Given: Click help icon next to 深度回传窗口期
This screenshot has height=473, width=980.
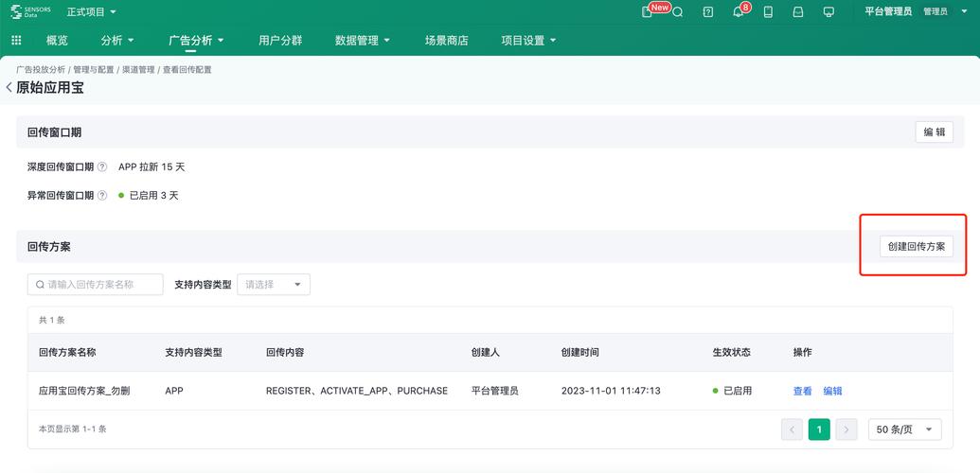Looking at the screenshot, I should point(102,167).
